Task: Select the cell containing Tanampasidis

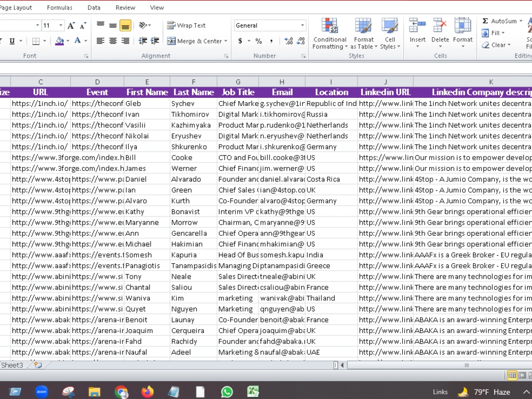Action: click(x=194, y=265)
